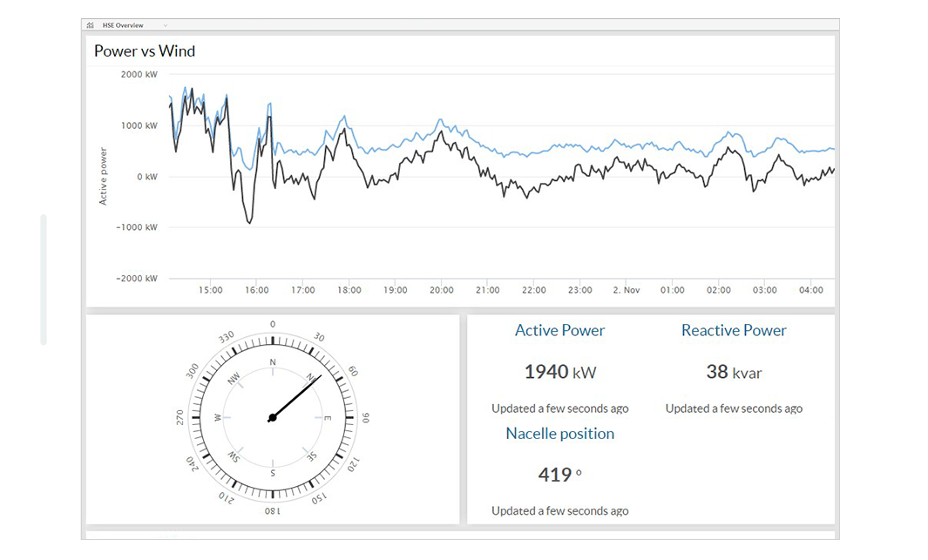
Task: Click the 2. Nov date axis label
Action: [627, 290]
